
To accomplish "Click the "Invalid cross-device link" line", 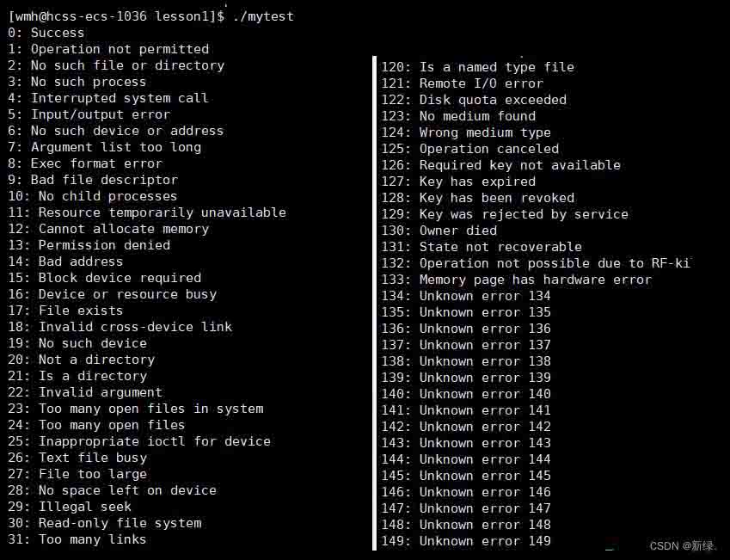I will click(120, 327).
